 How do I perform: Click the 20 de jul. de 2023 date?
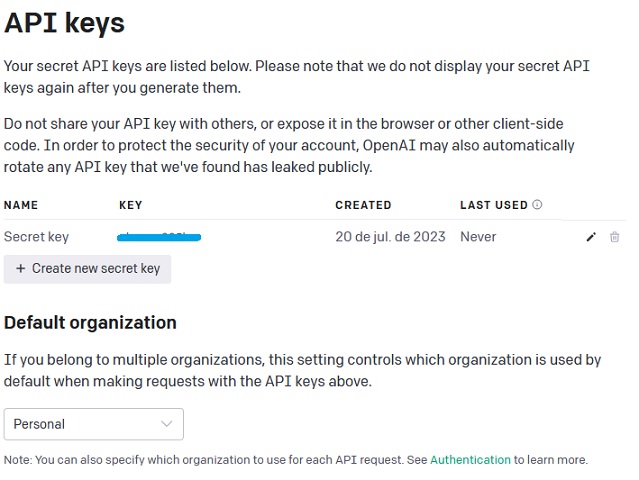[x=390, y=237]
